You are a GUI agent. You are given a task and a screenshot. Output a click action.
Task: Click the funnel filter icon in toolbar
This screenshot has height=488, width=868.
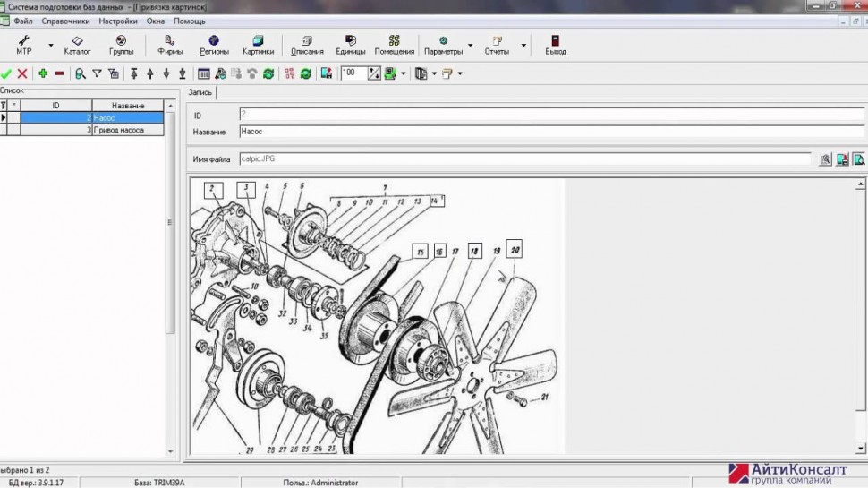pos(97,73)
